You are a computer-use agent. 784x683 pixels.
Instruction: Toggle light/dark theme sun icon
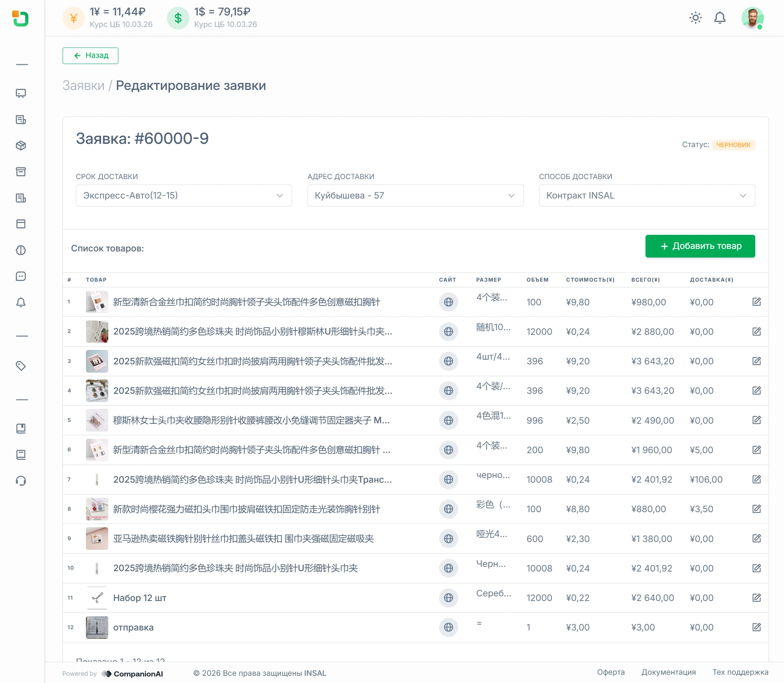(x=695, y=18)
